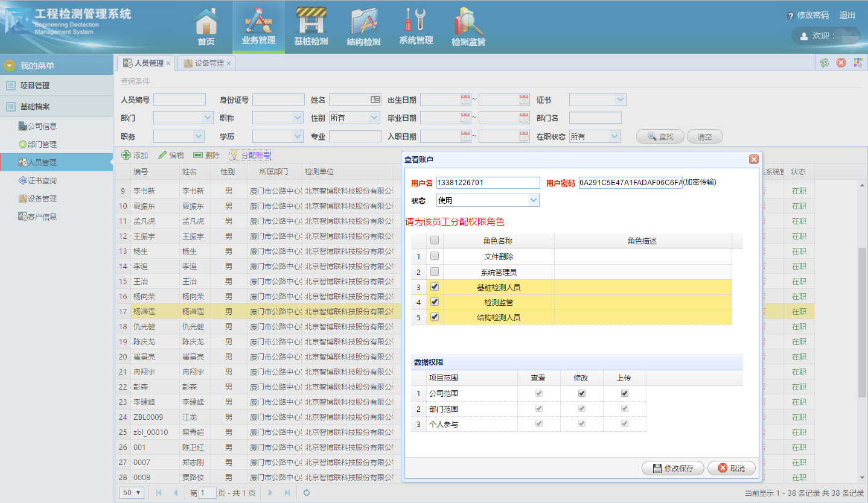Open calendar picker for 入职日期 end
Screen dimensions: 868x503
coord(524,136)
